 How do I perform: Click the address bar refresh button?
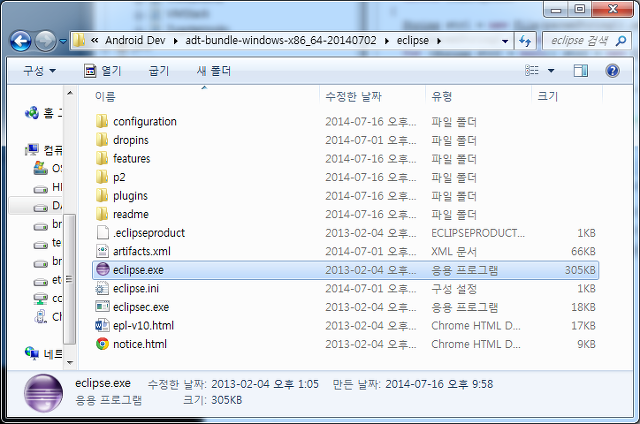(525, 41)
